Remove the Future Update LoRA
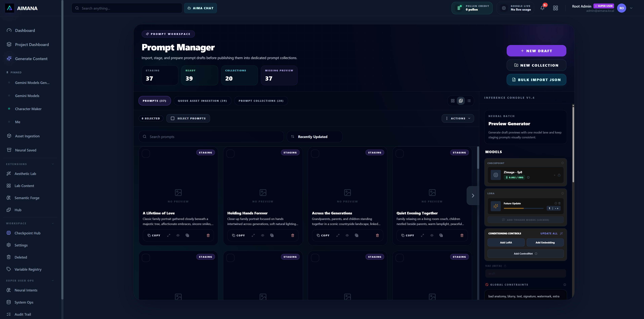 point(559,203)
